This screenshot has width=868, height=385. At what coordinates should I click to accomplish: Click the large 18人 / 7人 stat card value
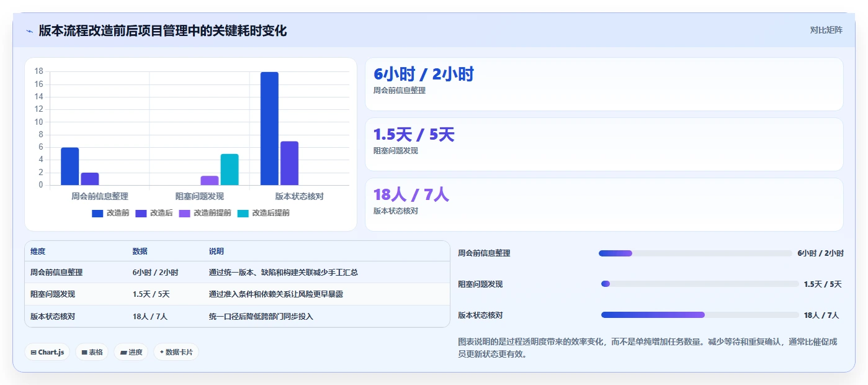[x=411, y=195]
